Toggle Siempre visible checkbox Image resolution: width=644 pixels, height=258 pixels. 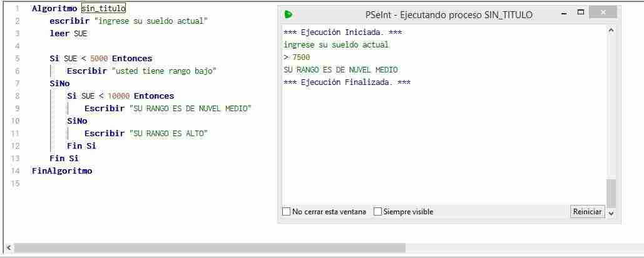click(x=377, y=212)
